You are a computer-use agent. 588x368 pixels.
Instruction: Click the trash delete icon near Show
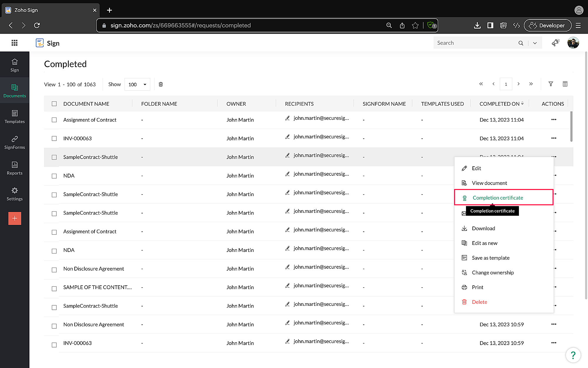click(161, 84)
